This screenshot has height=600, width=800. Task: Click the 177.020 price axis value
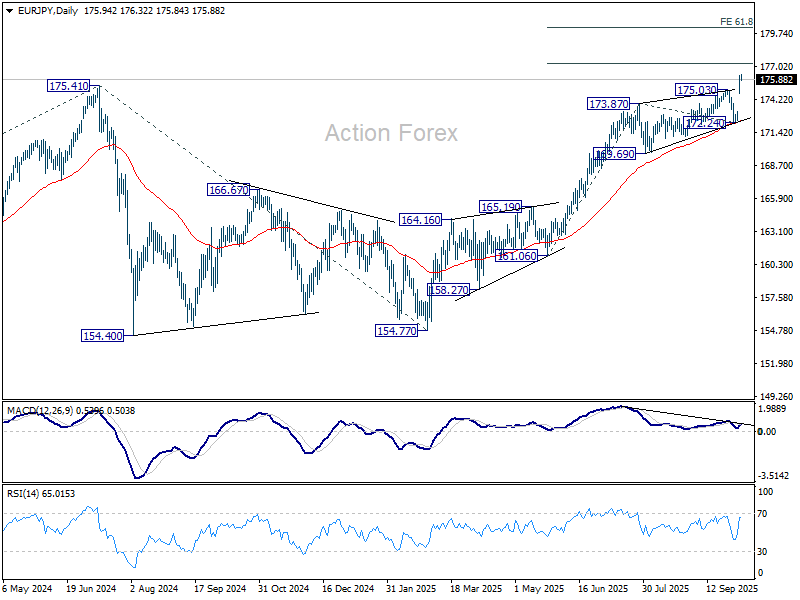[777, 67]
